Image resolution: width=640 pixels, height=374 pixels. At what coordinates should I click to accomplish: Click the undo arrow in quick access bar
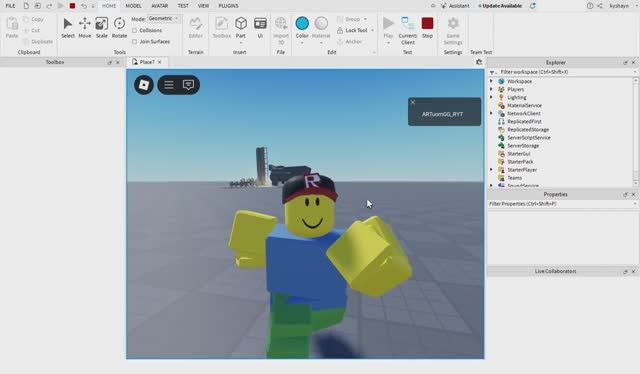coord(84,6)
